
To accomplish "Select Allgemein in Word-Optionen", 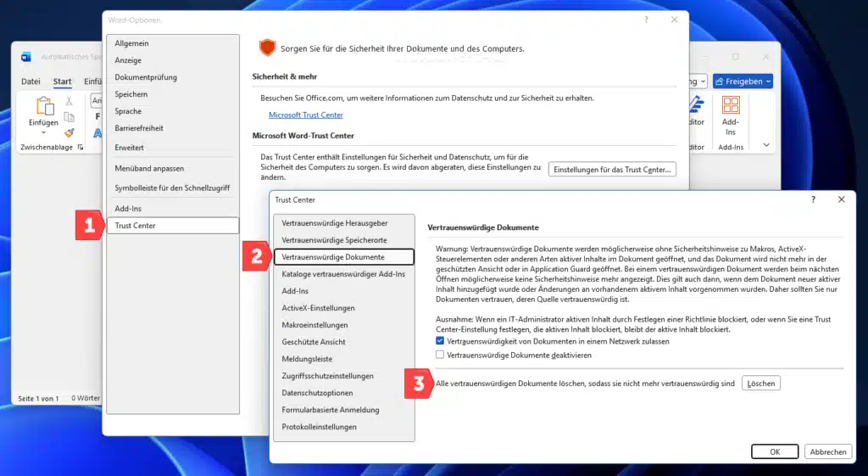I will [x=173, y=43].
